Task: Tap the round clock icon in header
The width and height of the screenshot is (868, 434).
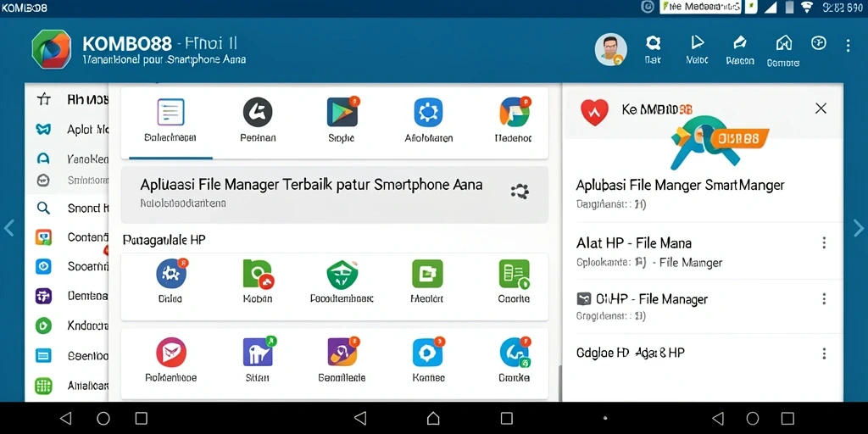Action: (819, 43)
